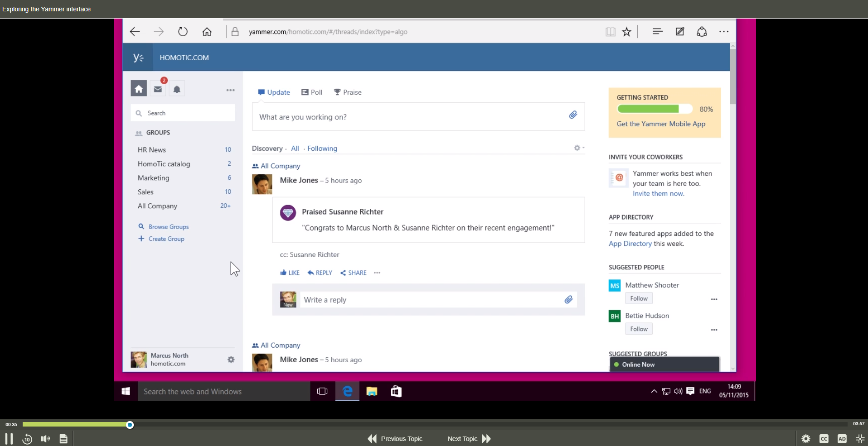
Task: Mute the video audio
Action: click(x=45, y=438)
